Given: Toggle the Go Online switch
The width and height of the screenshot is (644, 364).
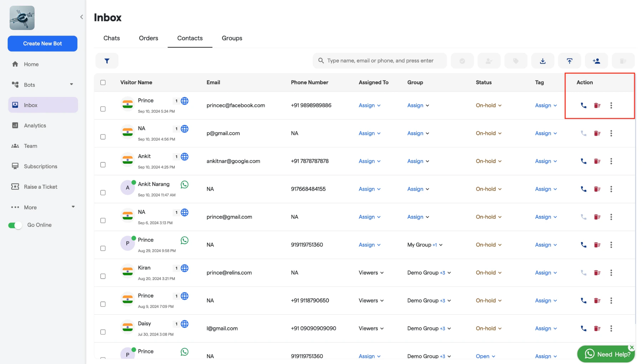Looking at the screenshot, I should tap(15, 225).
